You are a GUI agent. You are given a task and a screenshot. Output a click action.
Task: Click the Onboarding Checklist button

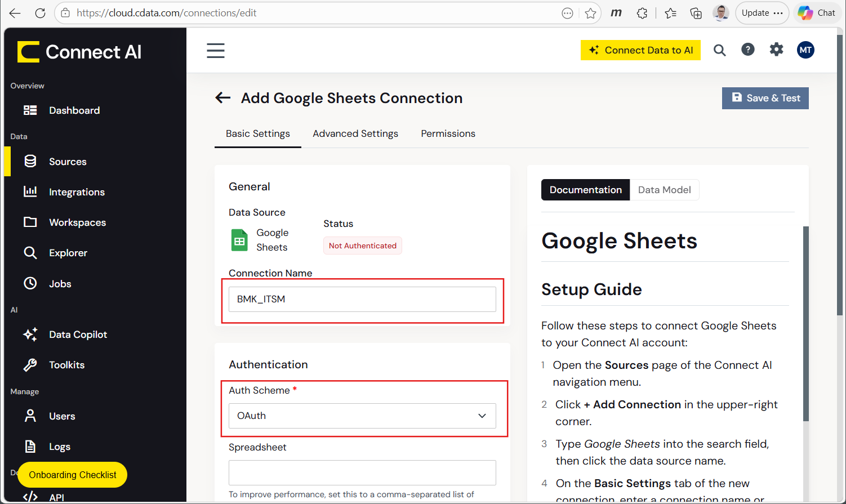pyautogui.click(x=73, y=475)
